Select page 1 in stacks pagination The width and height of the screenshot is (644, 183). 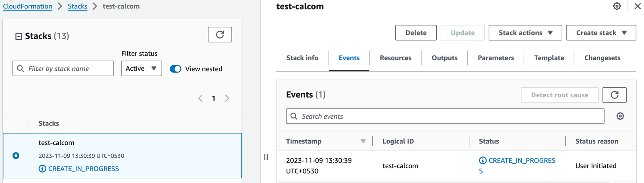click(x=213, y=98)
